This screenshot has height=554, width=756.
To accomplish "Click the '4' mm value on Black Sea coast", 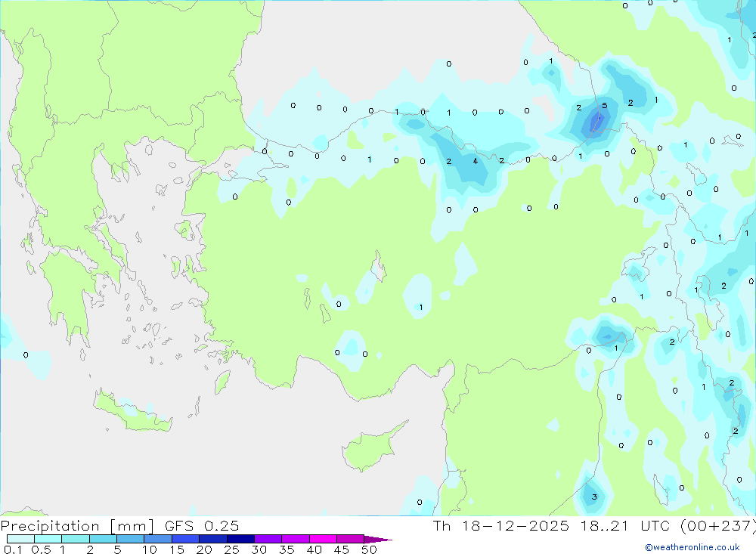I will point(476,161).
